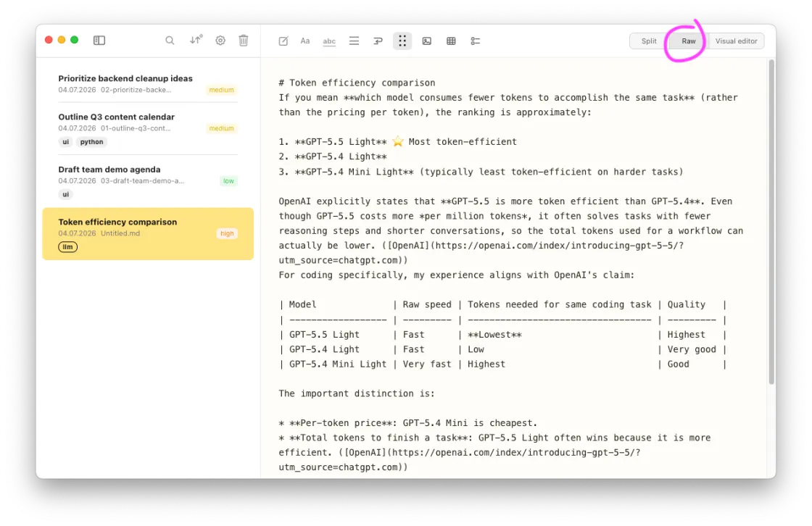Screen dimensions: 812x526
Task: Switch to Visual editor tab
Action: click(x=736, y=41)
